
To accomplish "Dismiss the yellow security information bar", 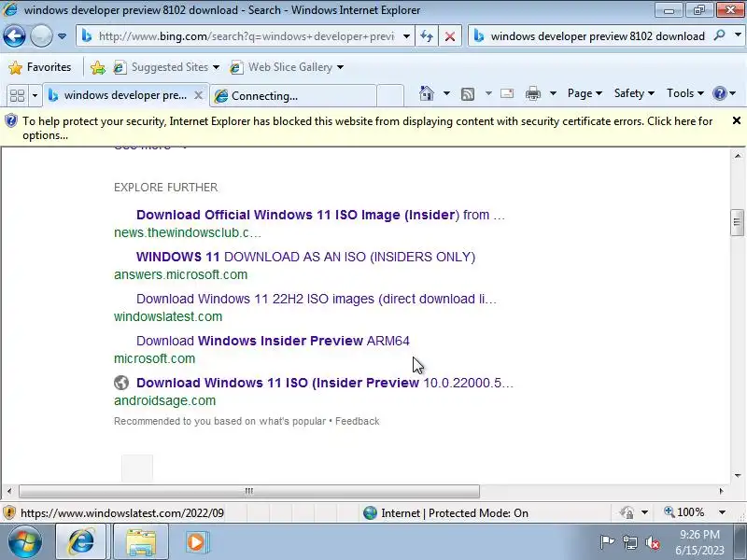I will click(x=737, y=121).
